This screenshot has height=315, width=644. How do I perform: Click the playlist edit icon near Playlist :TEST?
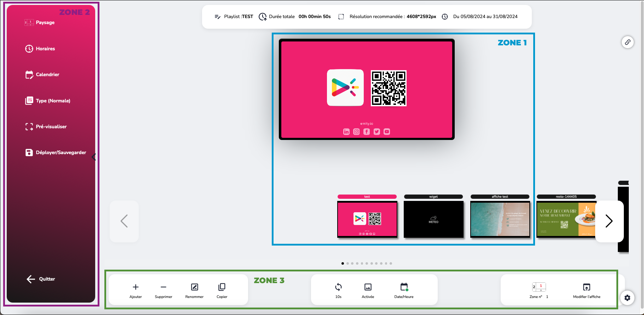[x=218, y=17]
